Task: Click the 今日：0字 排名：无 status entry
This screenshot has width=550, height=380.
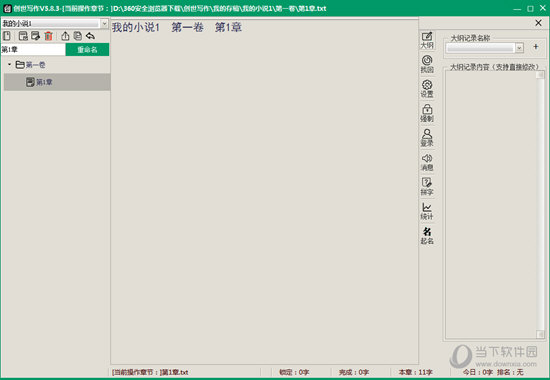Action: [493, 372]
